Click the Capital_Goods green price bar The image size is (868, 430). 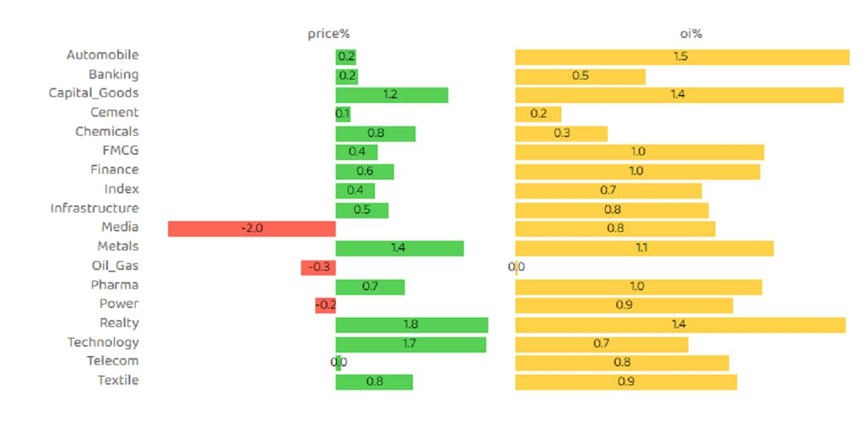[x=391, y=95]
